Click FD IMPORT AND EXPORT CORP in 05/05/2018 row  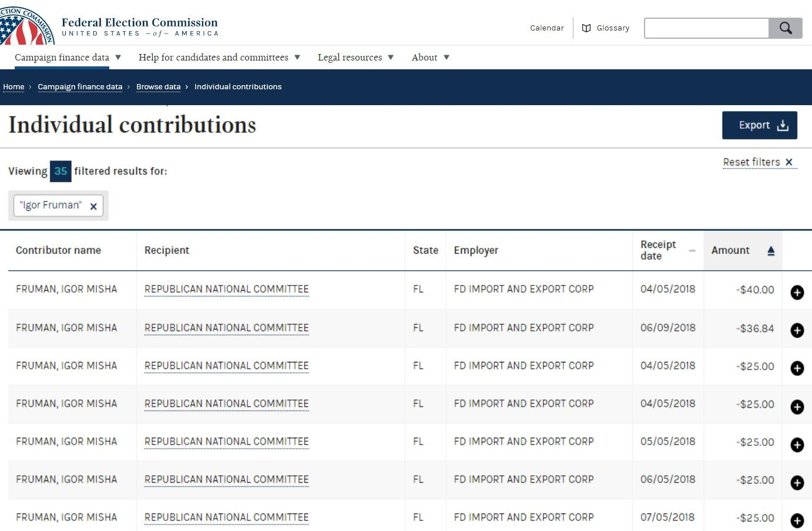(x=524, y=442)
